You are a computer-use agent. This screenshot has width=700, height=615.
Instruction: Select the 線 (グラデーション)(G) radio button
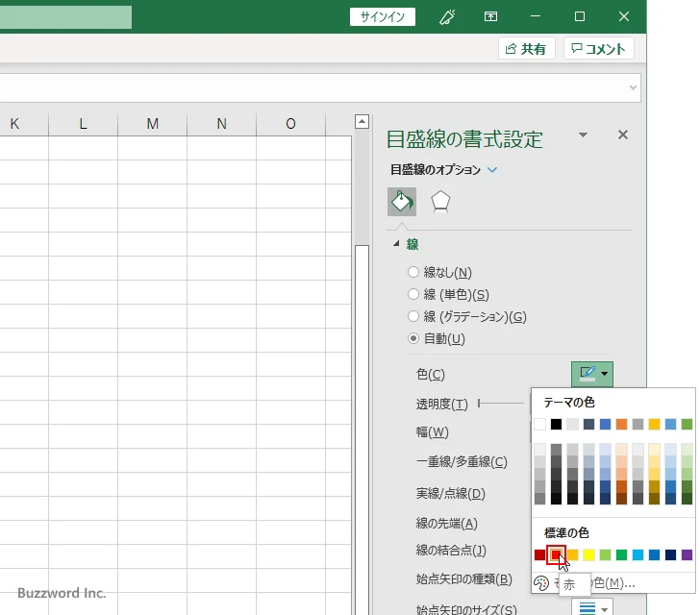413,316
